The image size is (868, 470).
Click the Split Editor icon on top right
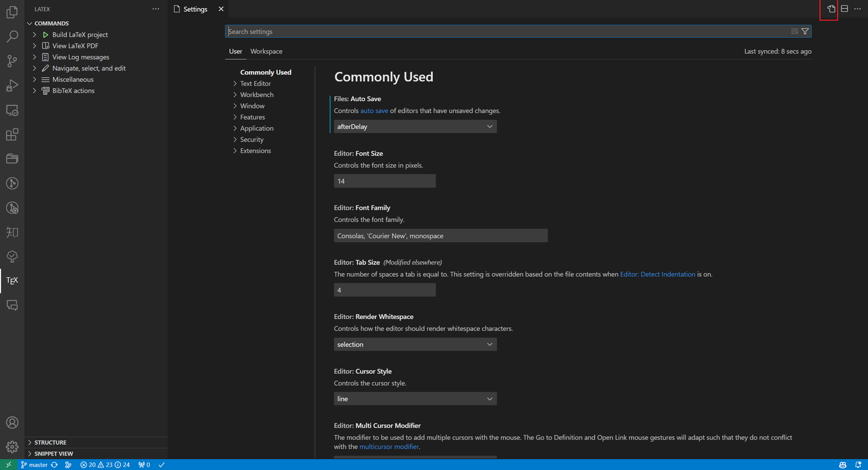[844, 8]
